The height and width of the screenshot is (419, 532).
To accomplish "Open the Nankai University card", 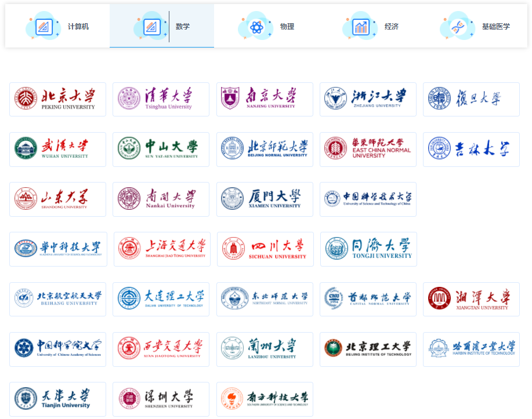I will [x=161, y=199].
